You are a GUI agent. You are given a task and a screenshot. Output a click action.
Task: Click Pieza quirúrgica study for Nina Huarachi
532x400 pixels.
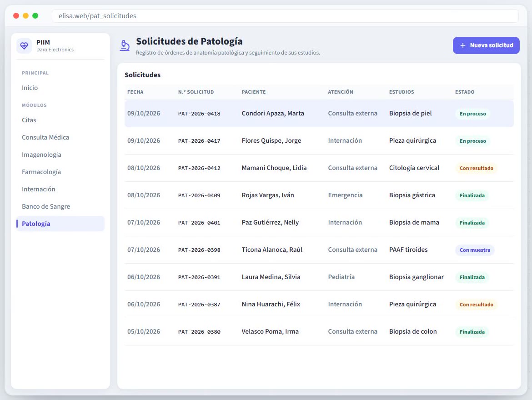[412, 305]
